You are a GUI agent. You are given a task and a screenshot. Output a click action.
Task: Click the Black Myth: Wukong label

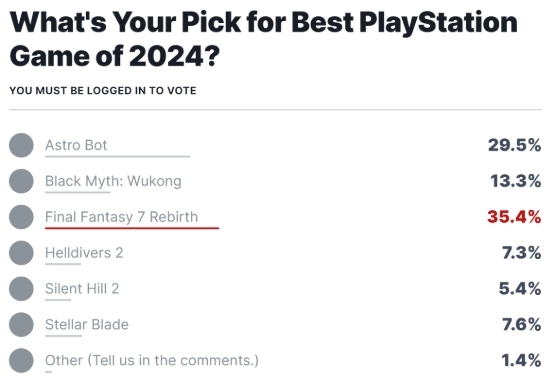113,181
